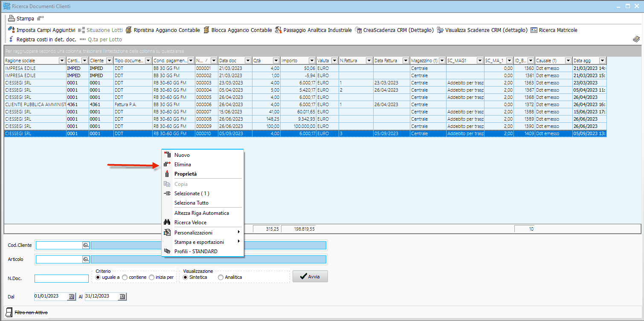Click the books icon at toolbar right edge
Image resolution: width=644 pixels, height=321 pixels.
pyautogui.click(x=636, y=39)
